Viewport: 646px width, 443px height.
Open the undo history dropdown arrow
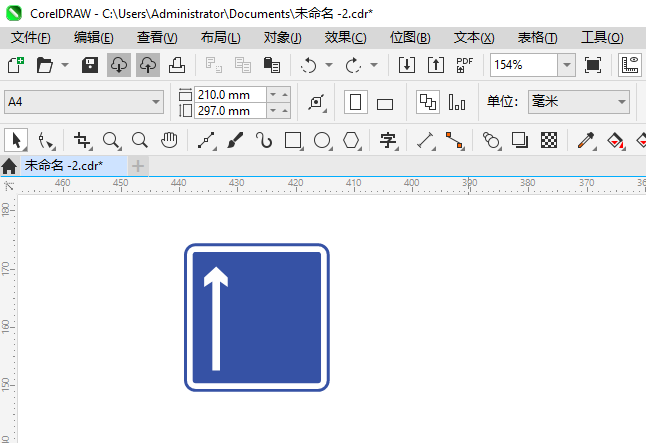click(x=329, y=65)
